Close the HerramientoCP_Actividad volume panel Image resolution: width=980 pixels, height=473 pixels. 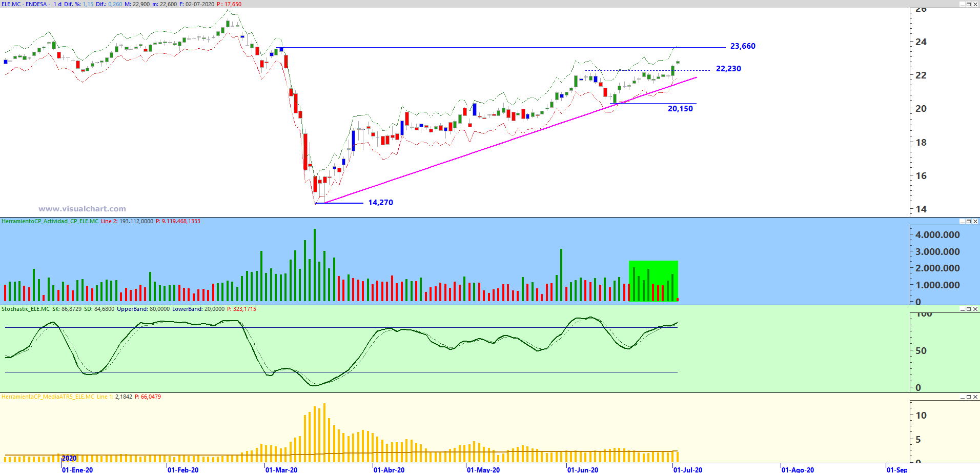975,221
